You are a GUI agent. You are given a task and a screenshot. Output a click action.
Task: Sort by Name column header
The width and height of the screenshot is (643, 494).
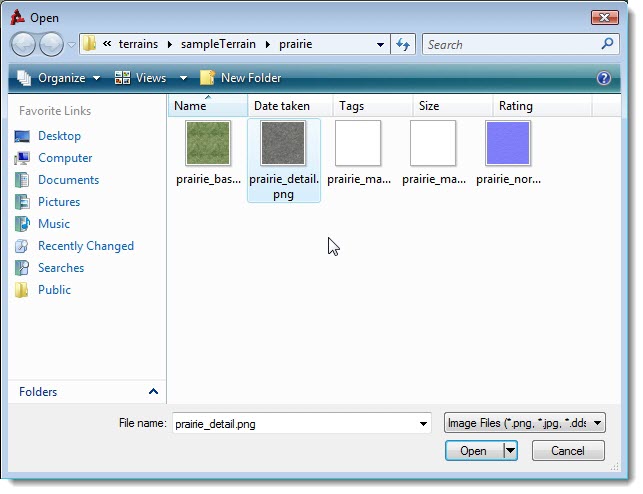click(x=208, y=106)
